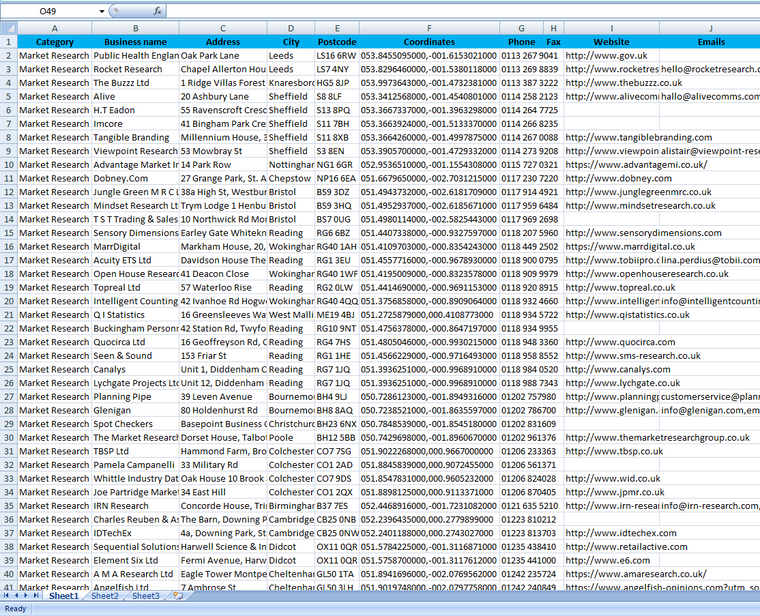This screenshot has width=760, height=616.
Task: Select column F header
Action: point(429,28)
